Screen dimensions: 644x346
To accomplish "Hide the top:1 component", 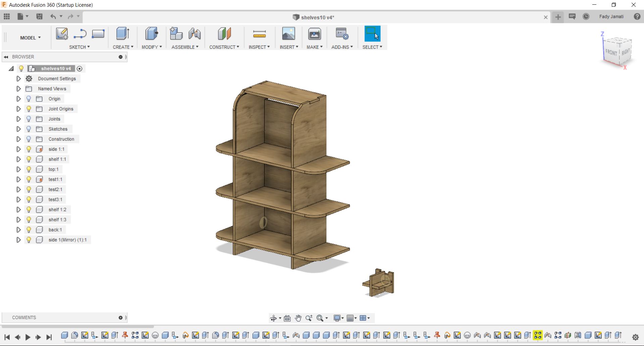I will coord(29,169).
